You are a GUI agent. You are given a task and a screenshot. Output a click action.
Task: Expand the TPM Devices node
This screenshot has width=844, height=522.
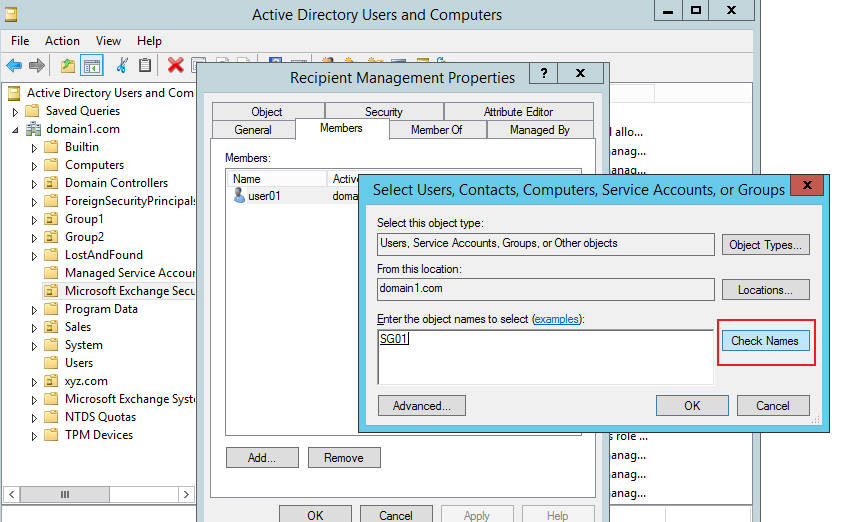pyautogui.click(x=34, y=436)
